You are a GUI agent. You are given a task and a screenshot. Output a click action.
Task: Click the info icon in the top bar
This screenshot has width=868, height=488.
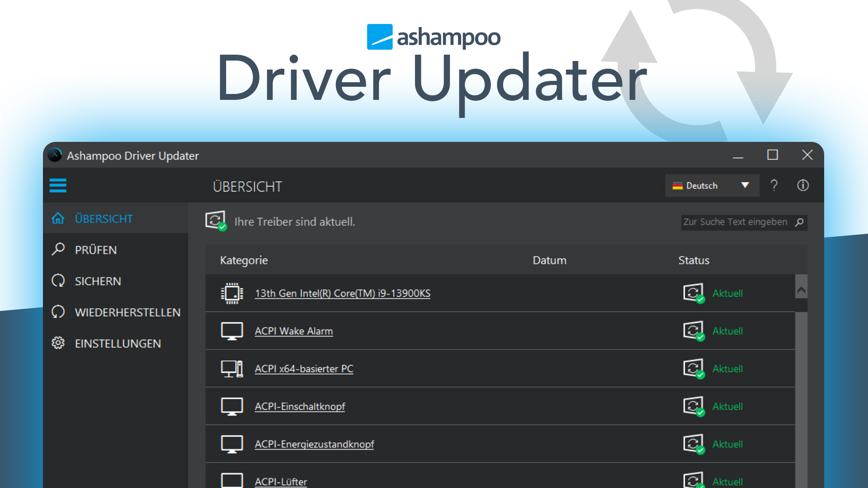[803, 185]
